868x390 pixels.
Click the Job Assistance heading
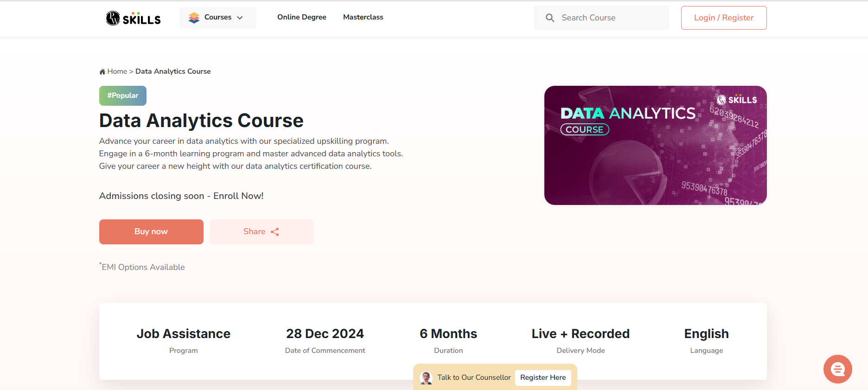point(184,333)
